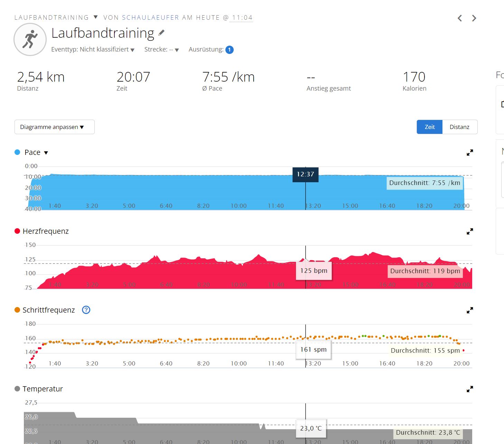Expand the Herzfrequenz chart to full size
The width and height of the screenshot is (504, 444).
pyautogui.click(x=470, y=231)
